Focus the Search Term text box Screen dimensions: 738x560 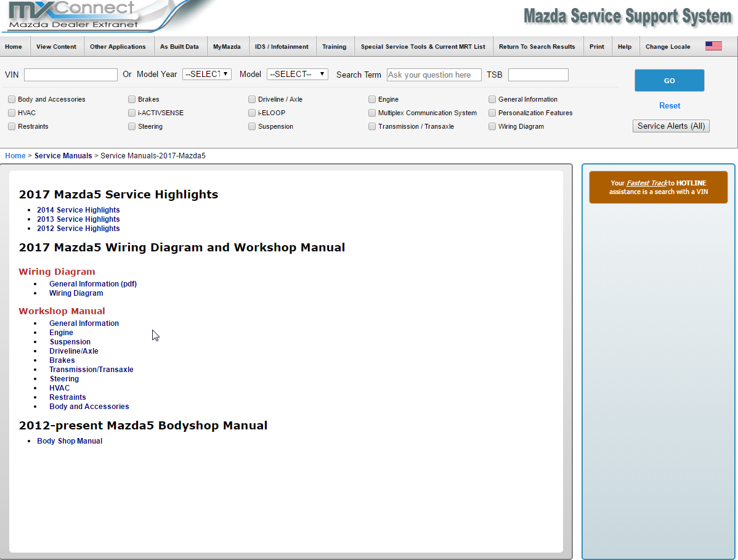tap(434, 75)
